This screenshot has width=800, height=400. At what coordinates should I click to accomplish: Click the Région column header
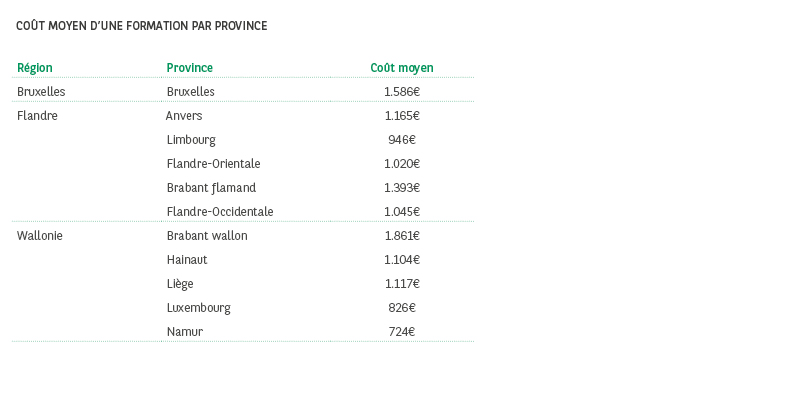[35, 68]
